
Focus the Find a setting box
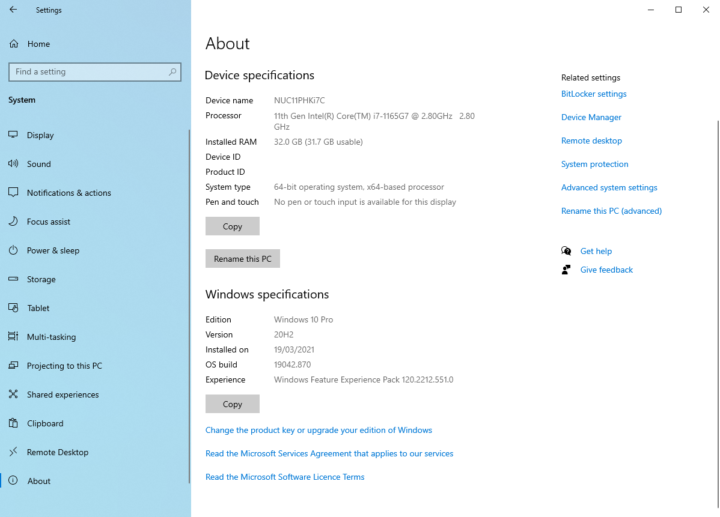tap(95, 72)
